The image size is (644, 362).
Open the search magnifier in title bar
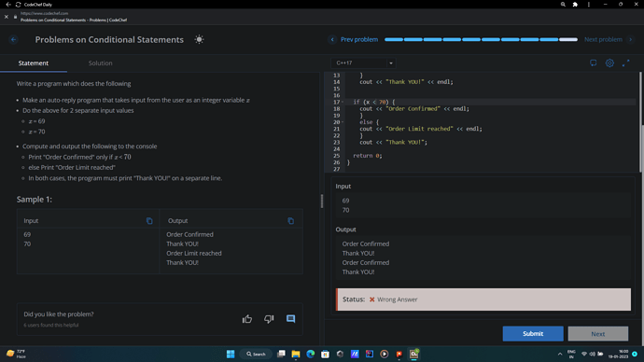click(563, 5)
